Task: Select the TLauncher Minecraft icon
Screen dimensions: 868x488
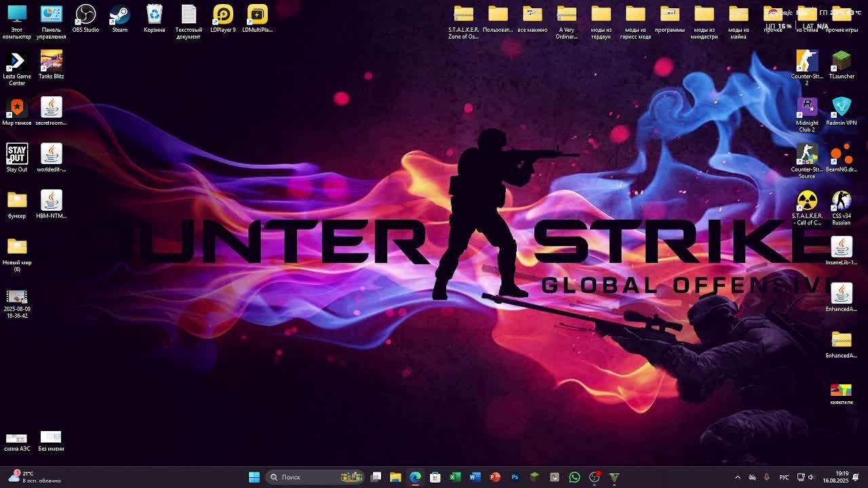Action: pyautogui.click(x=842, y=64)
